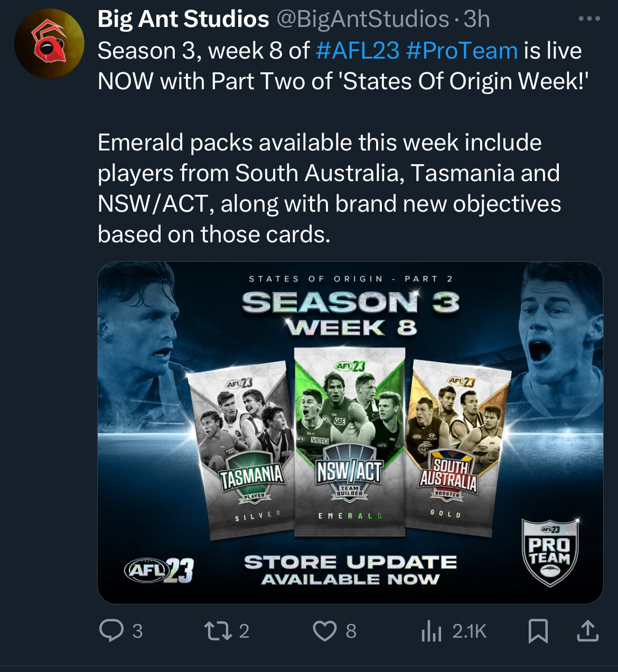This screenshot has height=672, width=618.
Task: Tap the NSW/ACT emerald pack in the image
Action: [349, 441]
